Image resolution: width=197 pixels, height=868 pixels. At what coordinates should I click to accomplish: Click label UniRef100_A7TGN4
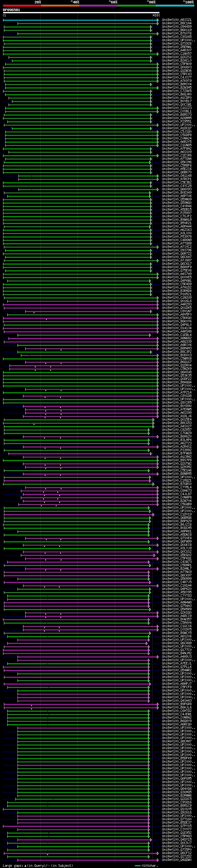(176, 159)
